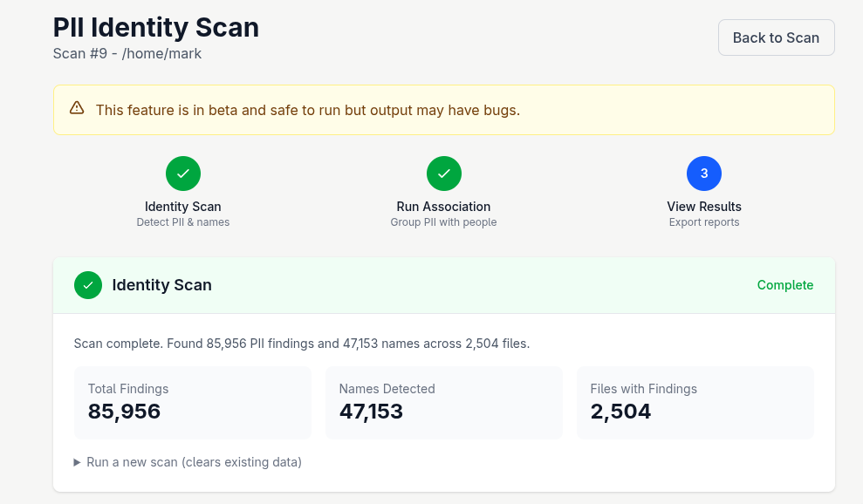Click the green checkmark in Identity Scan header
This screenshot has height=504, width=863.
[x=88, y=285]
